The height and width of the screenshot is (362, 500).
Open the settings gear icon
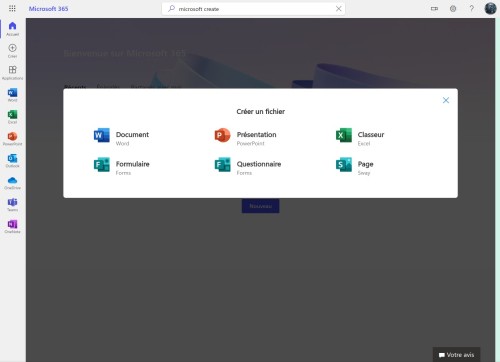coord(453,9)
